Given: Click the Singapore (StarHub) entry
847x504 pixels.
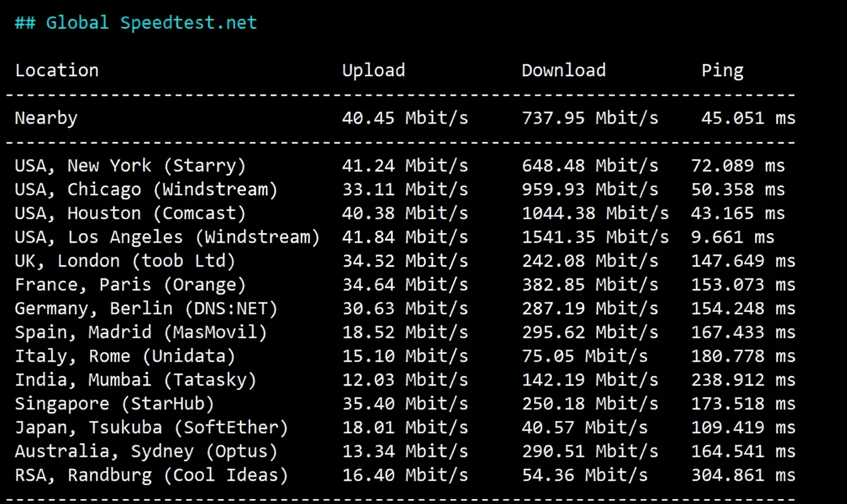Looking at the screenshot, I should tap(114, 404).
